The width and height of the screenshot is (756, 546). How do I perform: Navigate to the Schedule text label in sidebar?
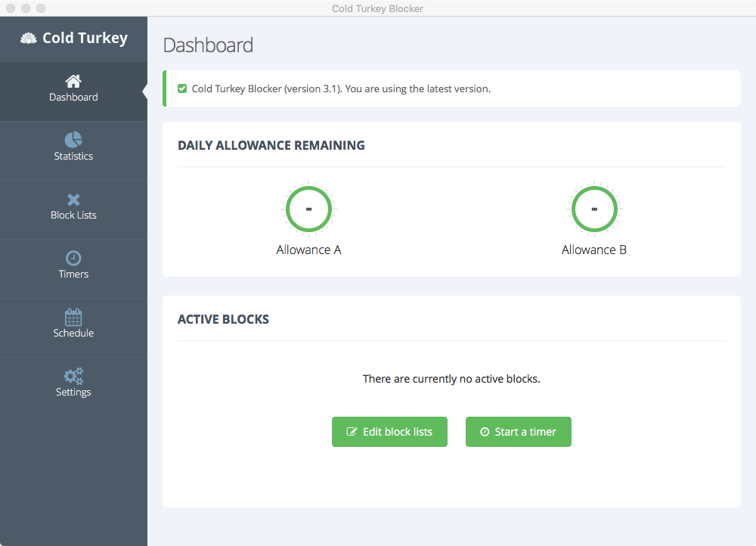[x=73, y=333]
